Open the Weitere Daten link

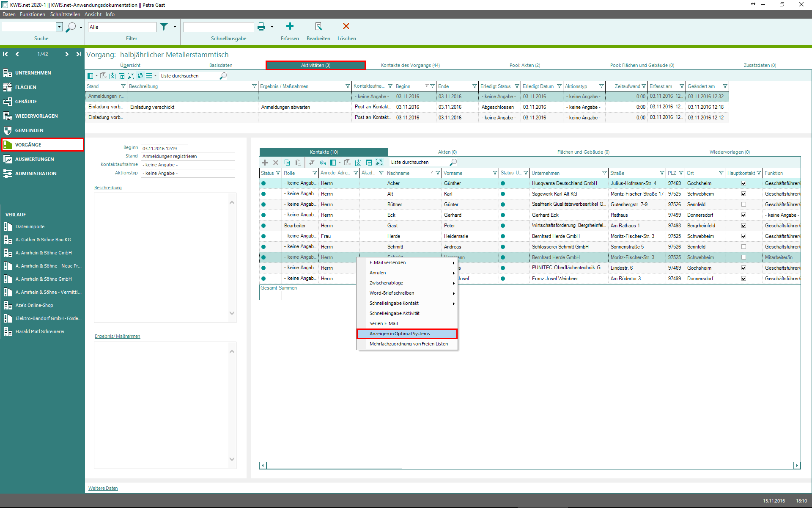[103, 488]
